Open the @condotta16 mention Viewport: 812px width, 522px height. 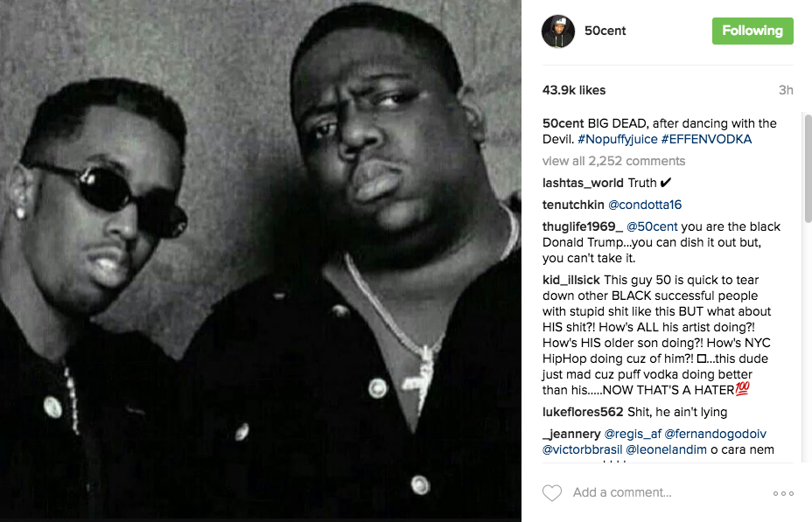pyautogui.click(x=645, y=205)
